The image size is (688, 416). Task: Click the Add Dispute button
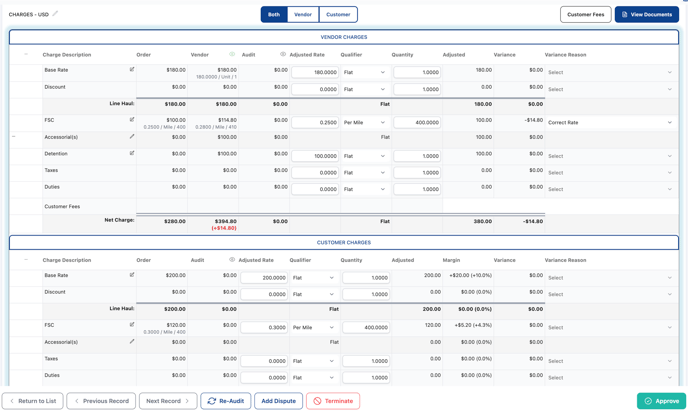[x=278, y=401]
